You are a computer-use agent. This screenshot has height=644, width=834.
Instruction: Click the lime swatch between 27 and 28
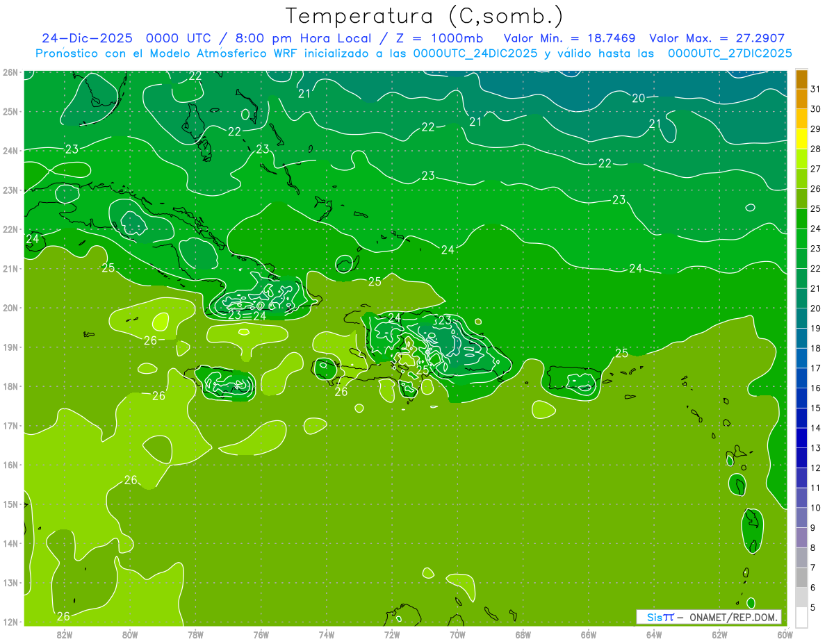pos(801,158)
